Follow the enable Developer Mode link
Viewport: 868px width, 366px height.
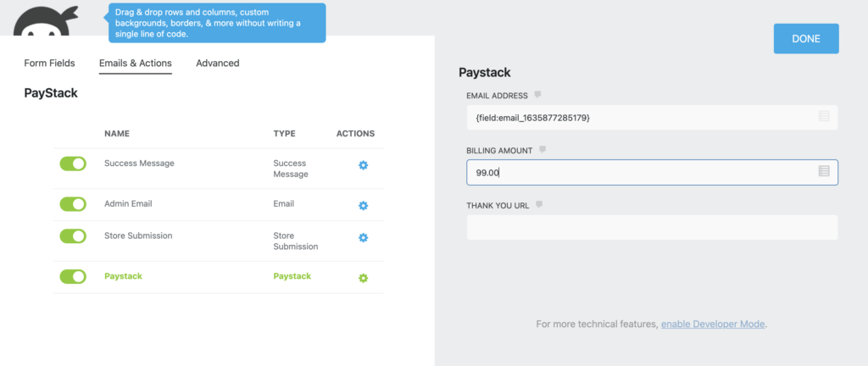pyautogui.click(x=714, y=324)
